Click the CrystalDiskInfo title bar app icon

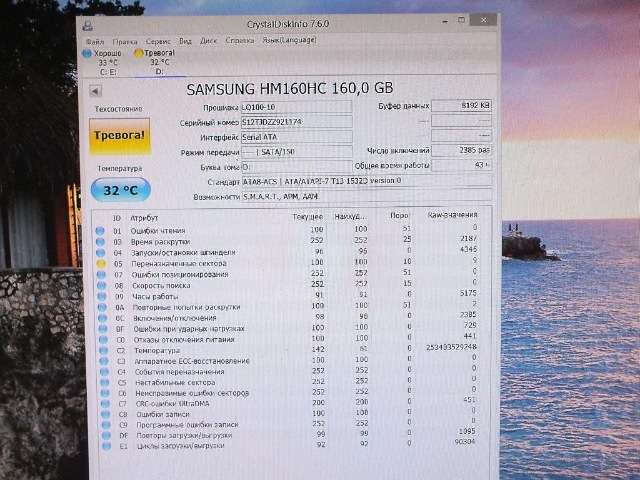pyautogui.click(x=87, y=26)
